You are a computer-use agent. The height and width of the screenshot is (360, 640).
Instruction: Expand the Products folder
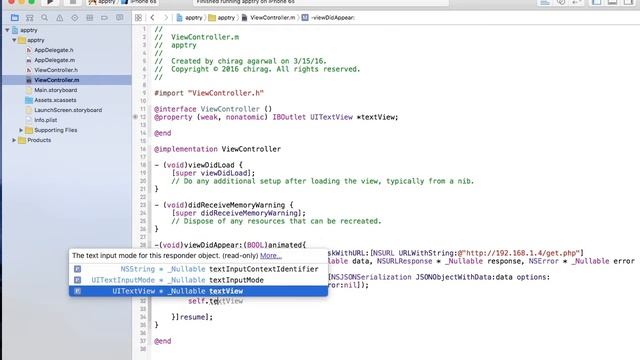(14, 140)
